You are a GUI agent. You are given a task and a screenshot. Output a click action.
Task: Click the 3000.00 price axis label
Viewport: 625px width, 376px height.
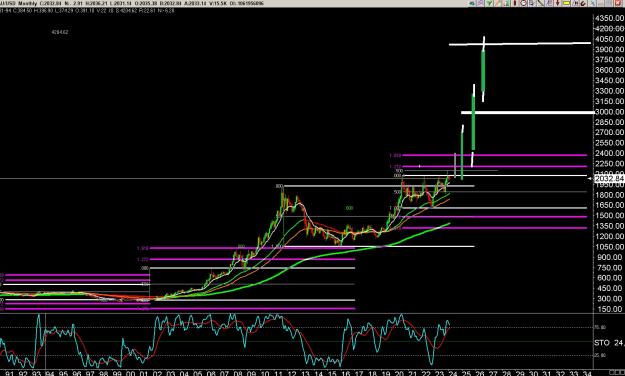point(609,112)
